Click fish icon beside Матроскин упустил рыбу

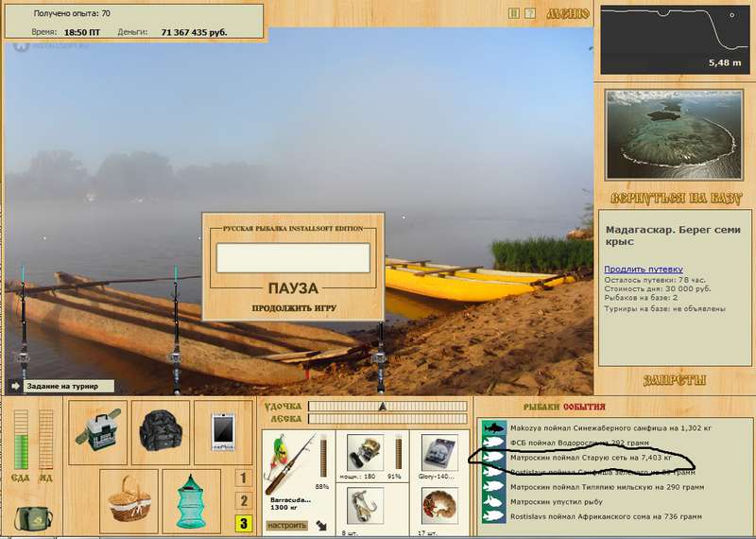[493, 502]
